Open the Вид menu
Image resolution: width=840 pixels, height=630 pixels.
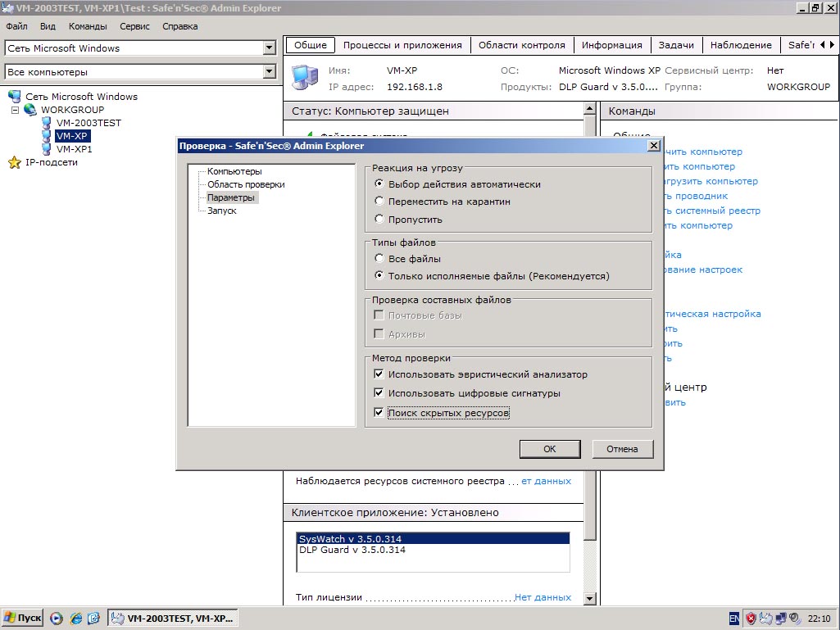[48, 26]
